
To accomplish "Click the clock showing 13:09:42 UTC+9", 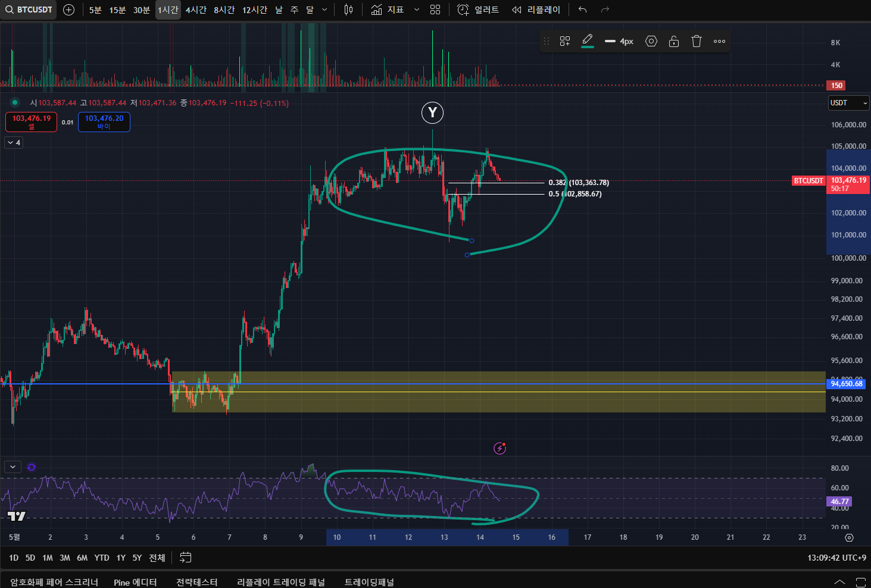I will click(836, 558).
